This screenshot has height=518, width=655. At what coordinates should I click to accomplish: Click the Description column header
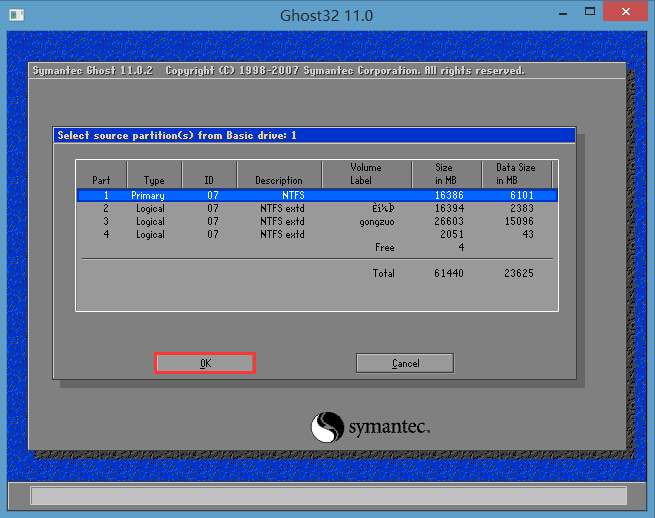tap(279, 175)
